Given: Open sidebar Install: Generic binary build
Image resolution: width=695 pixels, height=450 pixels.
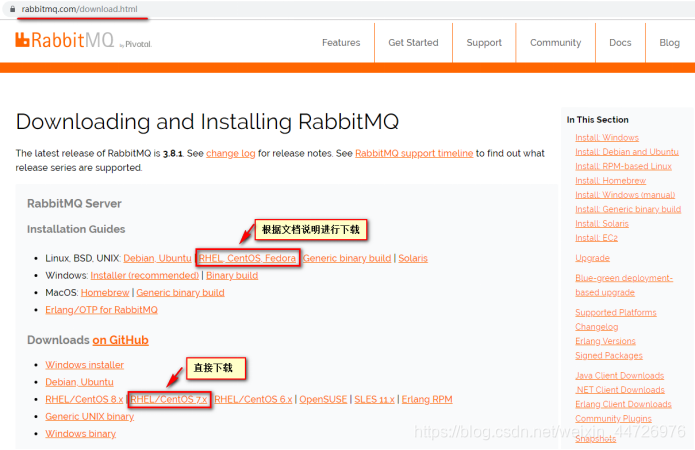Looking at the screenshot, I should tap(628, 209).
